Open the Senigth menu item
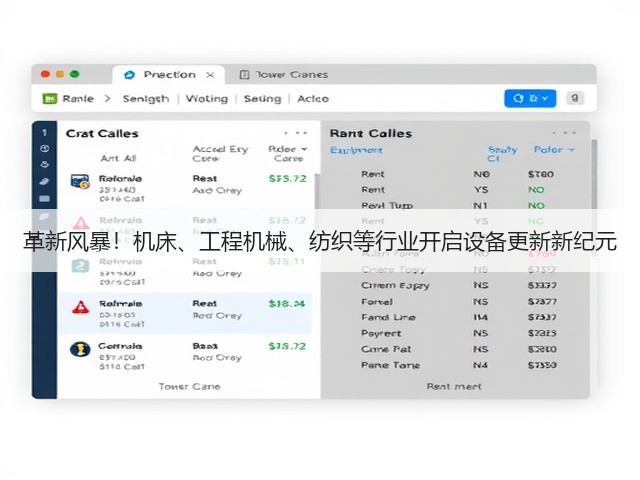 (x=146, y=99)
